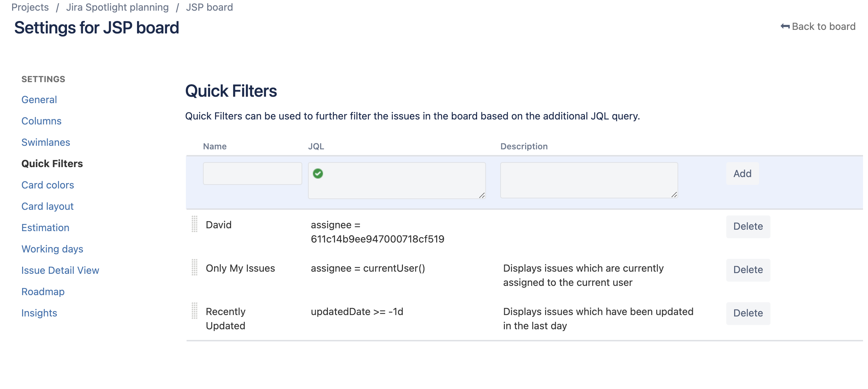View the Insights settings section
This screenshot has height=389, width=868.
39,313
